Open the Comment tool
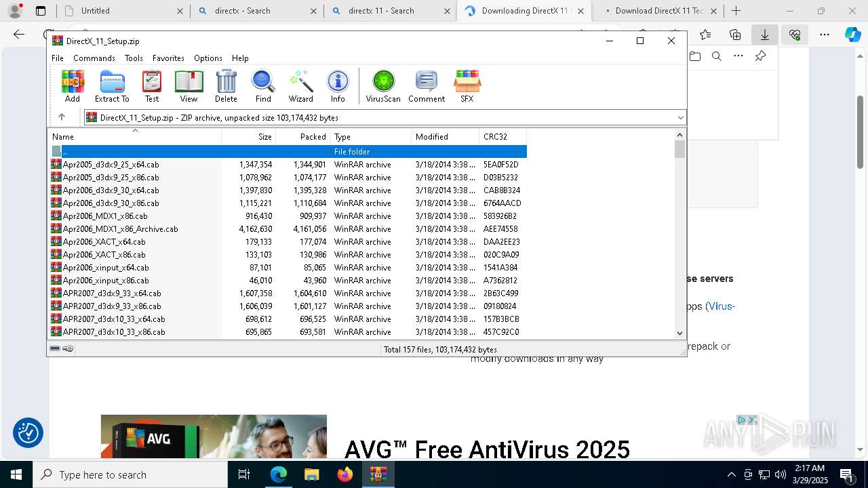Viewport: 868px width, 488px height. 427,86
